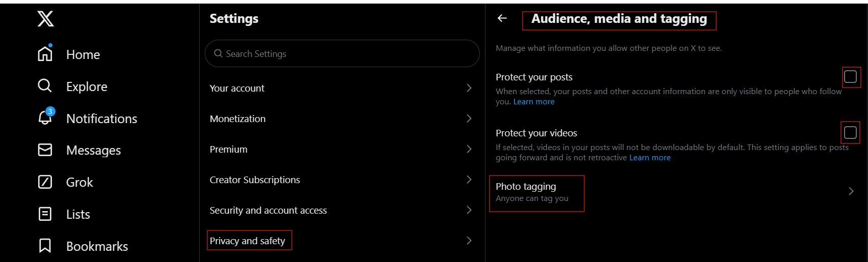The width and height of the screenshot is (868, 262).
Task: Expand Monetization chevron
Action: click(469, 119)
